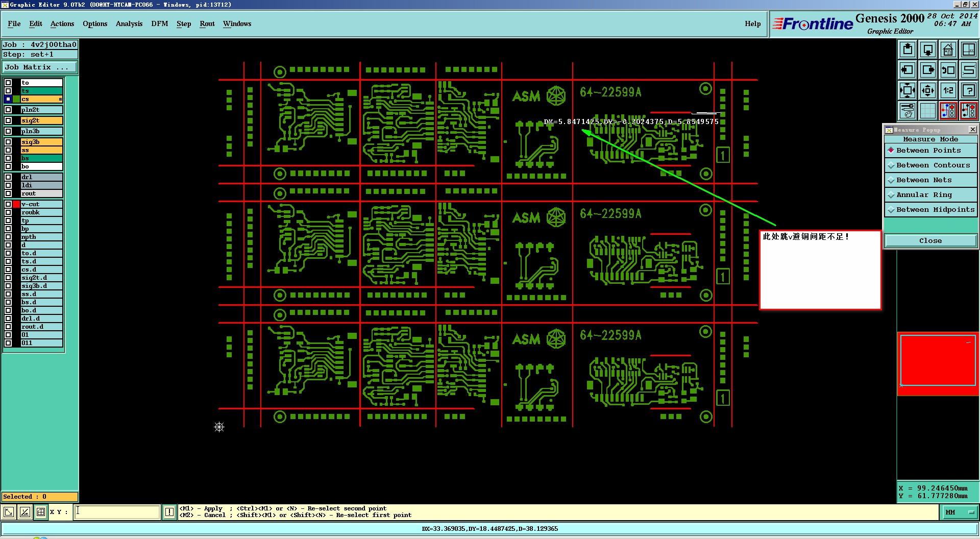
Task: Open the Windows menu
Action: pos(237,24)
